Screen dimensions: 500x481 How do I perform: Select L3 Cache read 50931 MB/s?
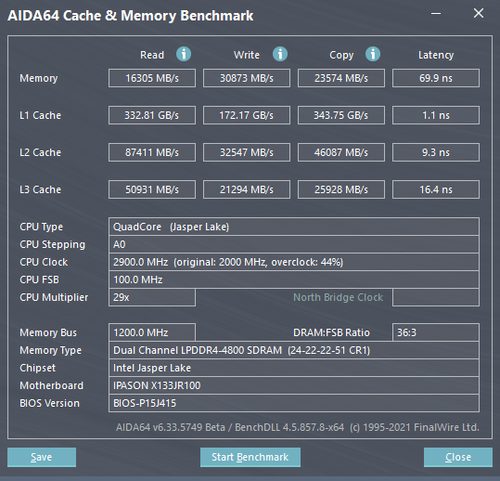152,190
